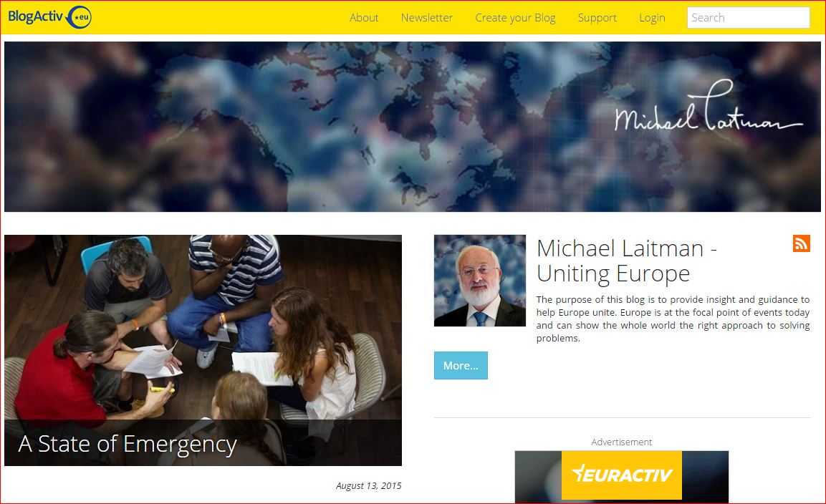Select Create your Blog in navigation
Viewport: 826px width, 504px height.
point(515,18)
